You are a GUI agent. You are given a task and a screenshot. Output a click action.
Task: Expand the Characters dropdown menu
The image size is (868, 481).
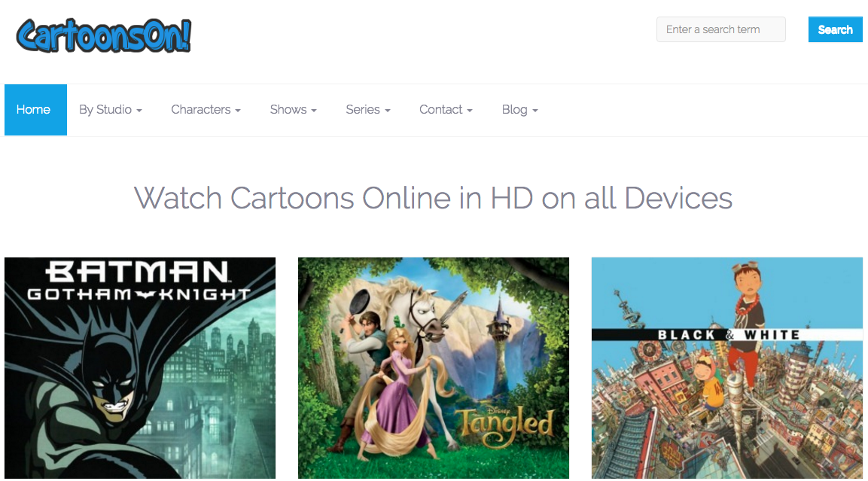[206, 110]
